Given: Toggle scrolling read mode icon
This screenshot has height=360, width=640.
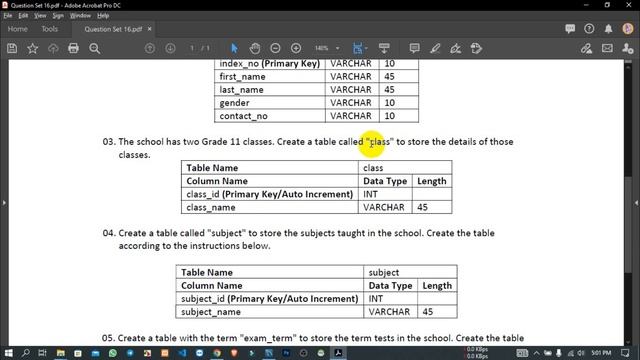Looking at the screenshot, I should (384, 48).
